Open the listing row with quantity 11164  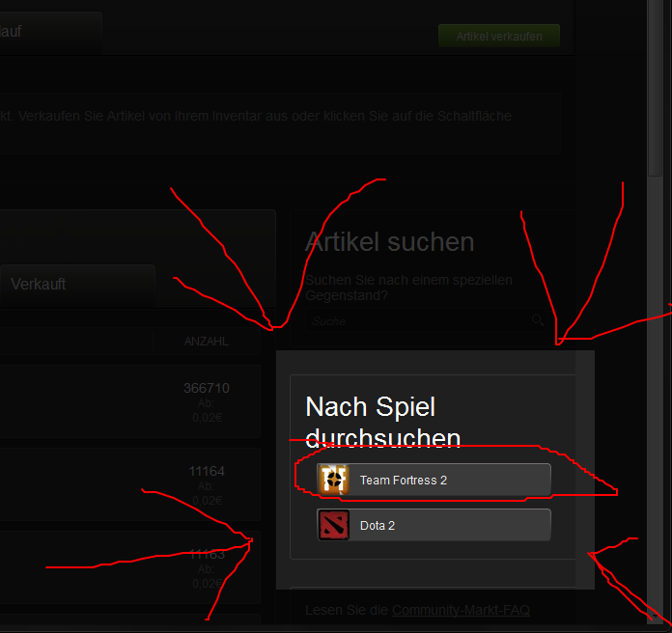tap(130, 484)
